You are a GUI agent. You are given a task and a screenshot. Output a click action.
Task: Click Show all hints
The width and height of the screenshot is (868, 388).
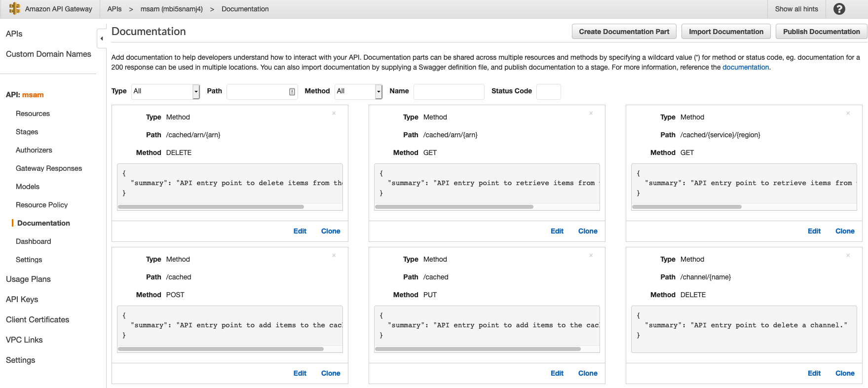(x=796, y=9)
